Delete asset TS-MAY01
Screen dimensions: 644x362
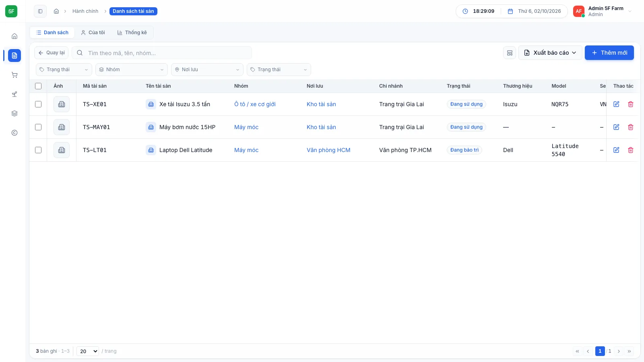tap(631, 127)
